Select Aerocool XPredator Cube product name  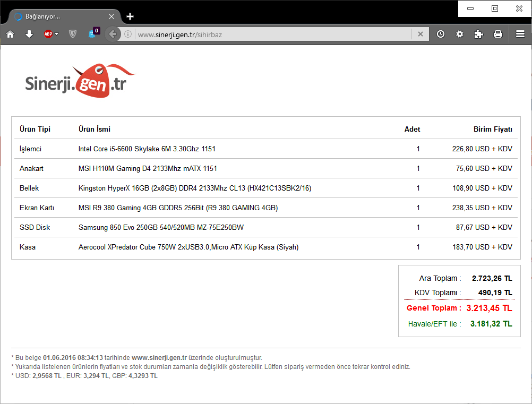(x=188, y=247)
